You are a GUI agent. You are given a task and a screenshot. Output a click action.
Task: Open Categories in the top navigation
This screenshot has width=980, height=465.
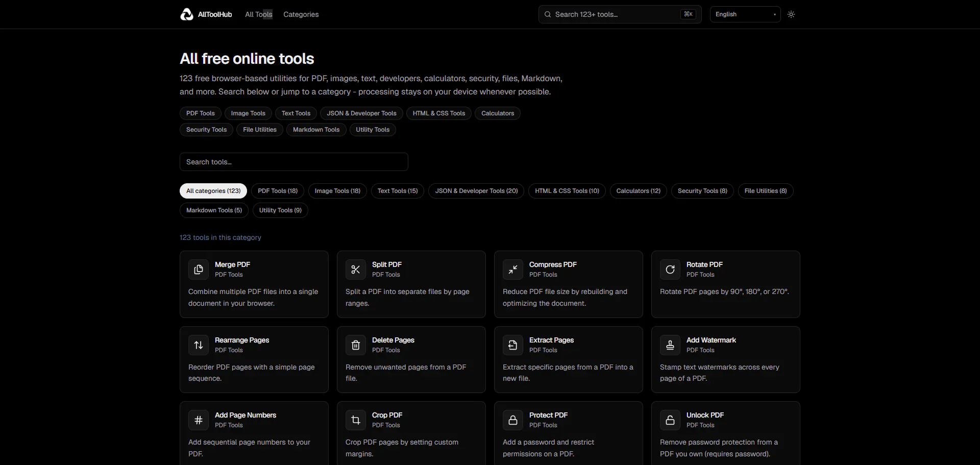click(301, 14)
